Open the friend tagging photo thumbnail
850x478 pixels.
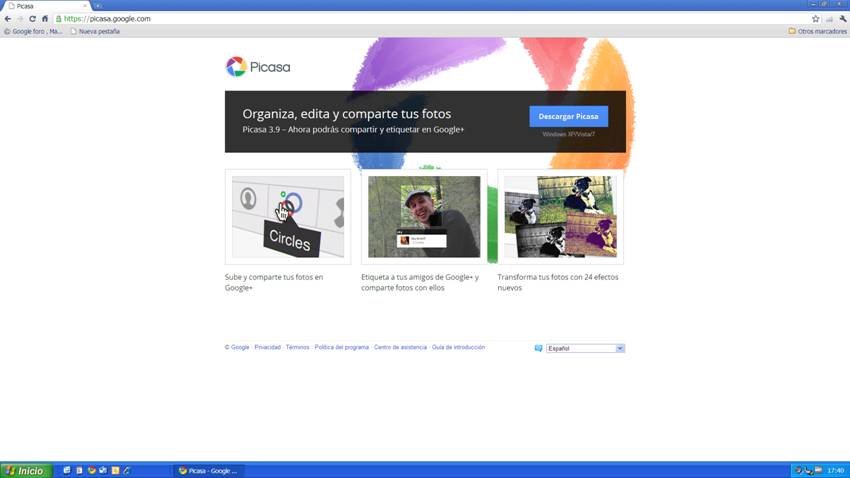[424, 217]
